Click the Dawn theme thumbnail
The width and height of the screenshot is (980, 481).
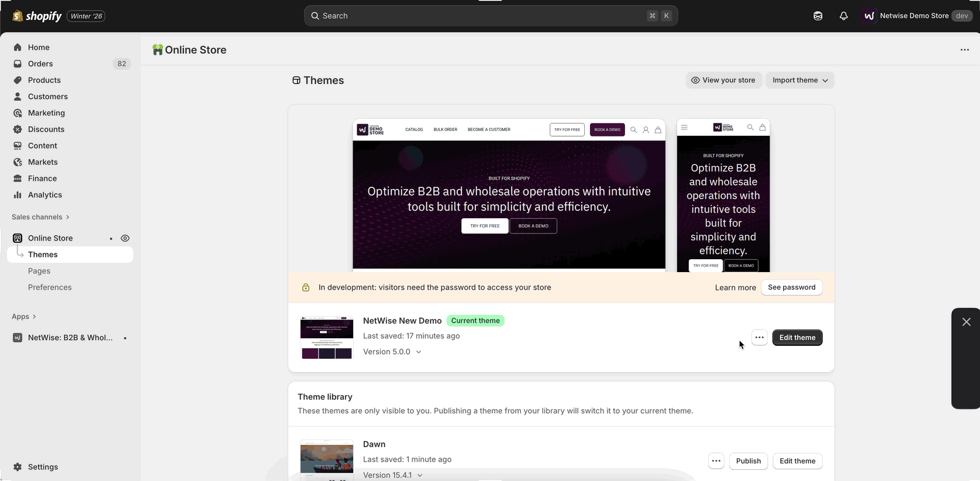[x=327, y=461]
